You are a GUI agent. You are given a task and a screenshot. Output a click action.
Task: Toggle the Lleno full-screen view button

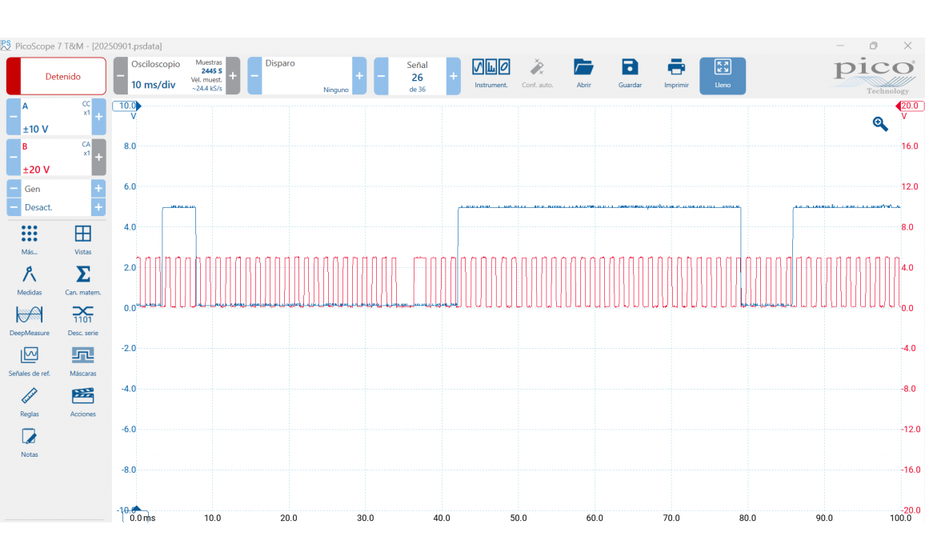[x=723, y=75]
